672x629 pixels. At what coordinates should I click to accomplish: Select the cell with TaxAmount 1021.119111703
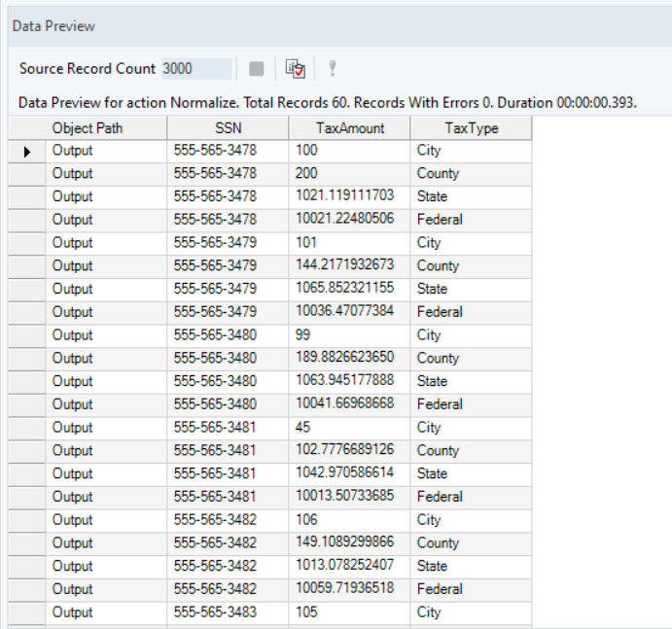tap(349, 196)
